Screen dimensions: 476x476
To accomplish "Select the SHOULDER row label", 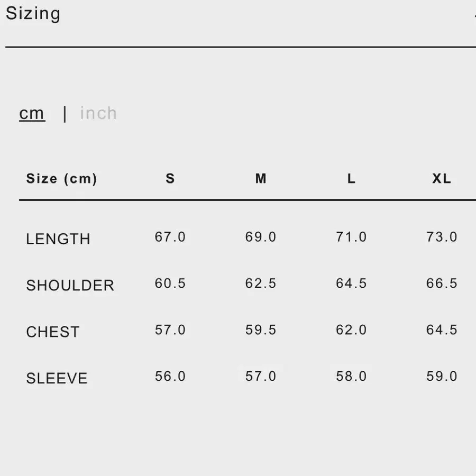I will point(70,286).
